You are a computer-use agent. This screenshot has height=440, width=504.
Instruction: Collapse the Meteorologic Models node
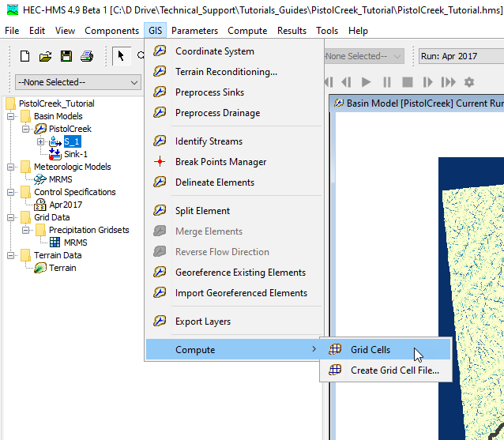[x=10, y=167]
